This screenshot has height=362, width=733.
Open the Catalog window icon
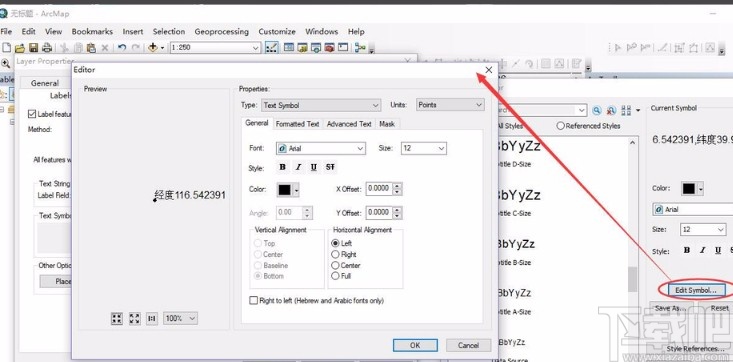point(302,48)
